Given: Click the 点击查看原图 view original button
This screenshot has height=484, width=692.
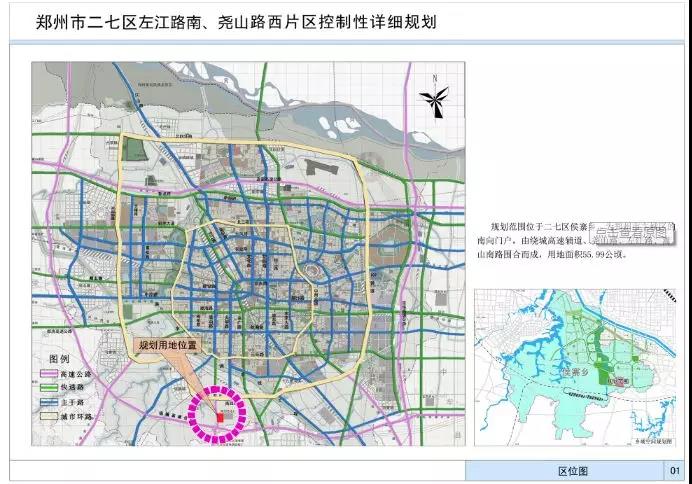Looking at the screenshot, I should [630, 233].
